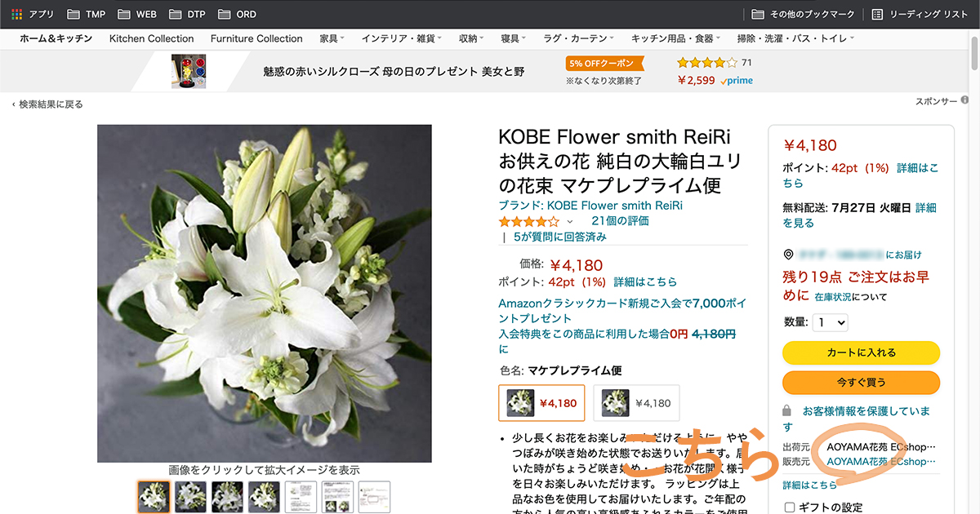
Task: Open その他のブックマーク folder
Action: tap(803, 14)
